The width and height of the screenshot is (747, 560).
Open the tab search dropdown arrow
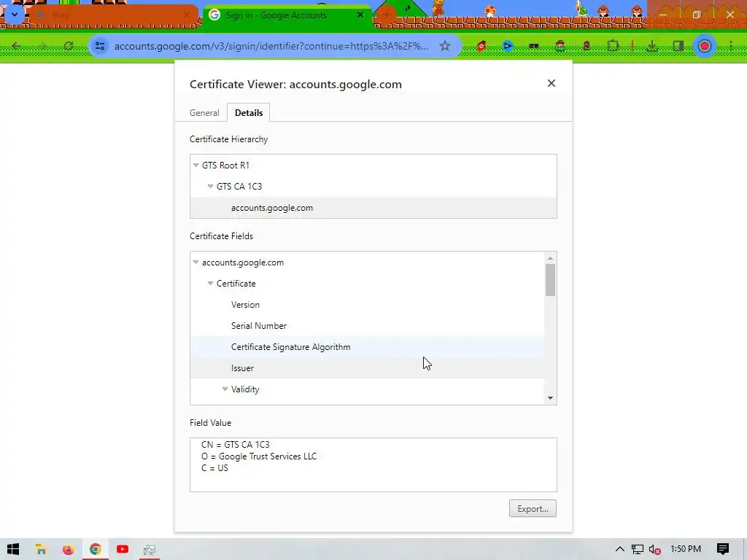(x=15, y=15)
